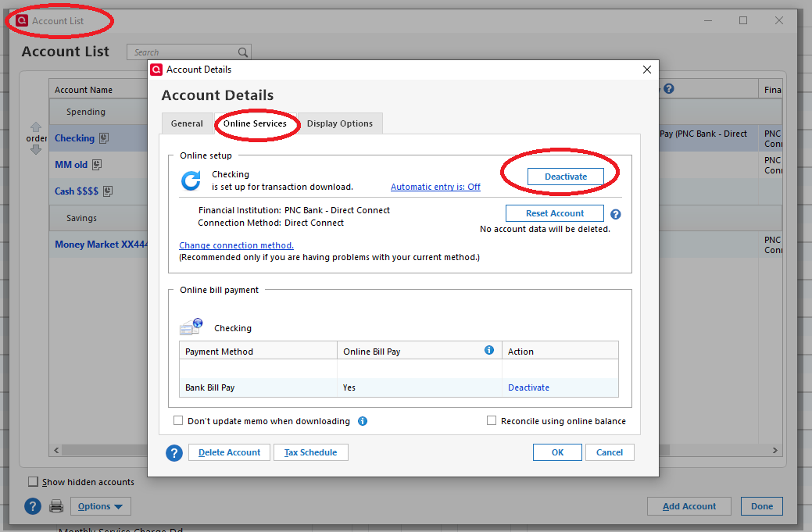Enable Reconcile using online balance

coord(492,421)
